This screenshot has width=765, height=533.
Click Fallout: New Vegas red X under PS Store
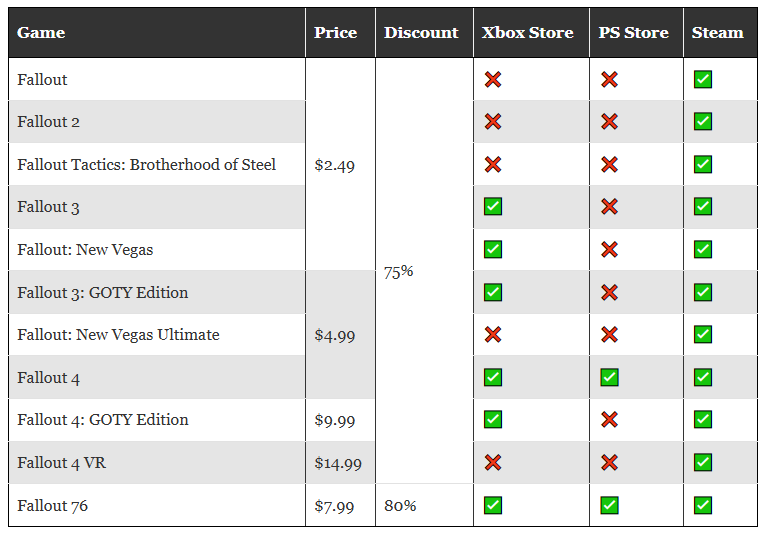[x=609, y=249]
